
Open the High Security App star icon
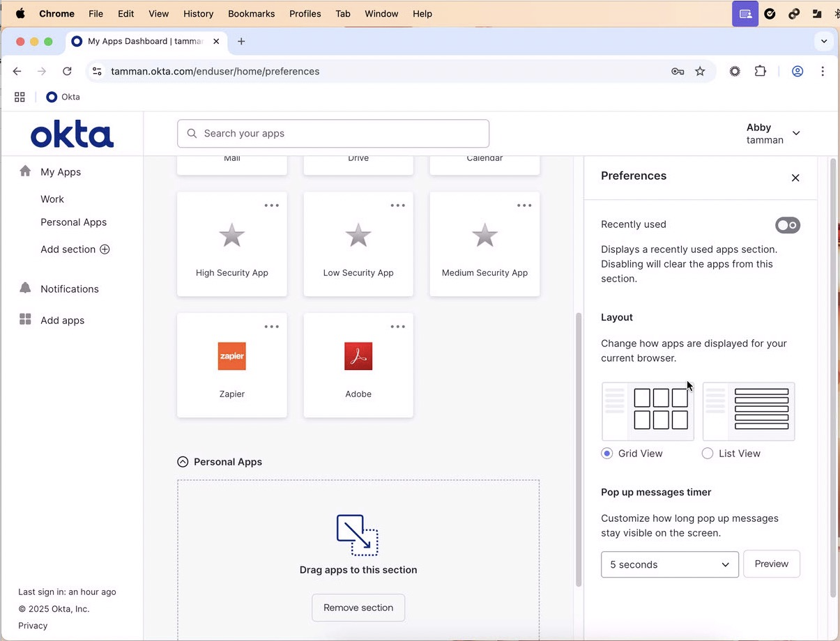[231, 235]
